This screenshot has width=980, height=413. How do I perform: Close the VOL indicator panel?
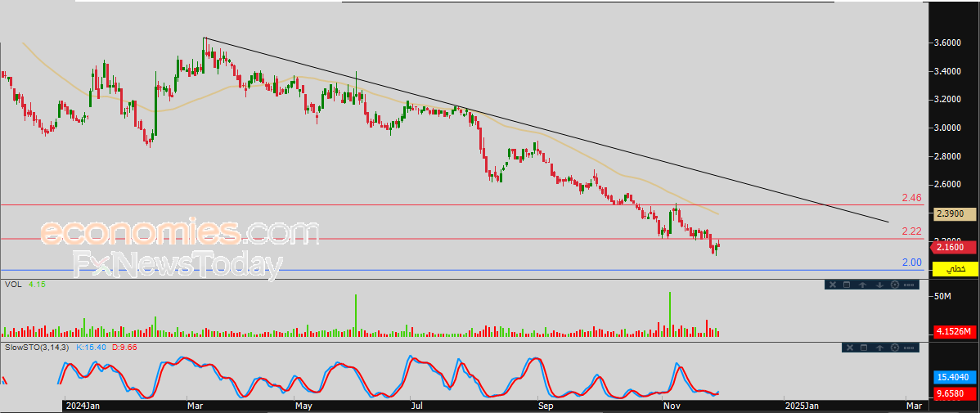(x=833, y=285)
